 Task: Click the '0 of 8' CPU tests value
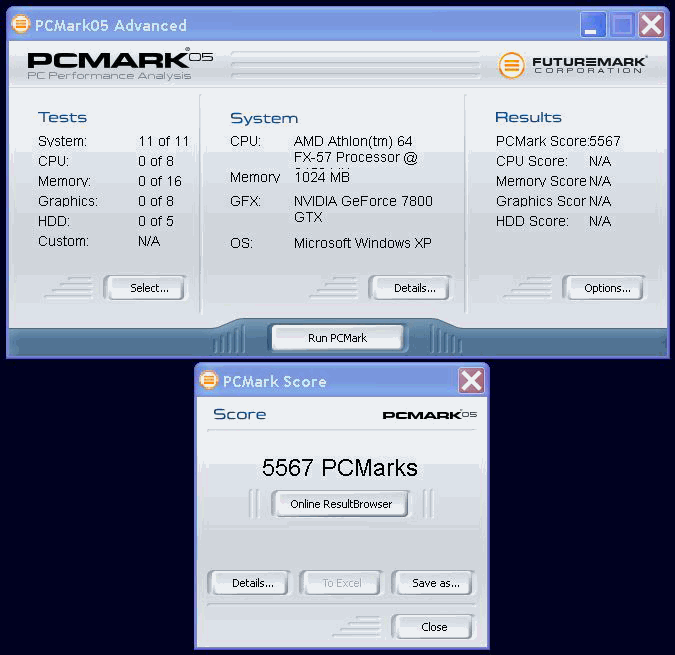tap(156, 161)
